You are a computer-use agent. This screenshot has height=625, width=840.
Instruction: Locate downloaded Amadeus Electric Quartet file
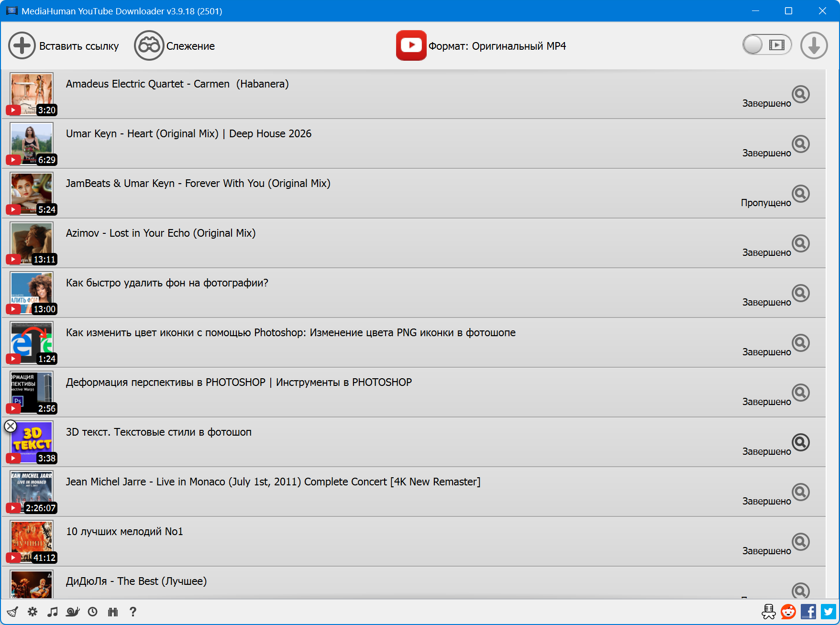(800, 94)
